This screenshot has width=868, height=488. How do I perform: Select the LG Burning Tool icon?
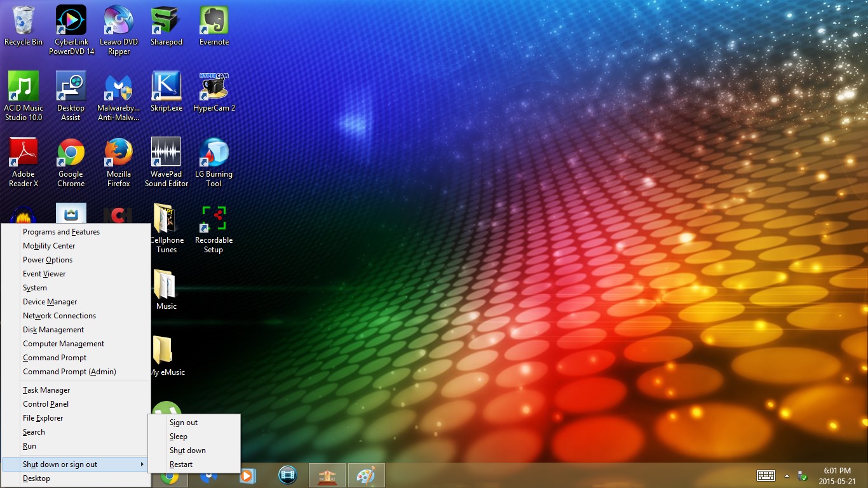[214, 163]
